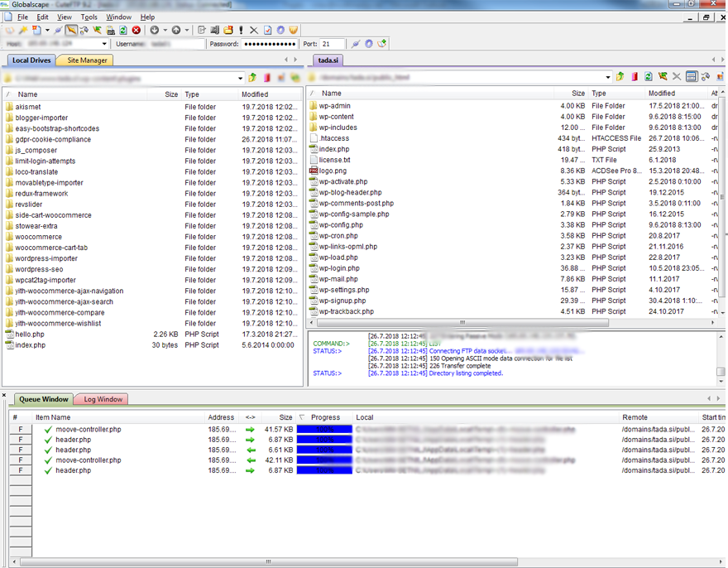Screen dimensions: 728x568
Task: Click the F button of first queue row
Action: coord(21,430)
